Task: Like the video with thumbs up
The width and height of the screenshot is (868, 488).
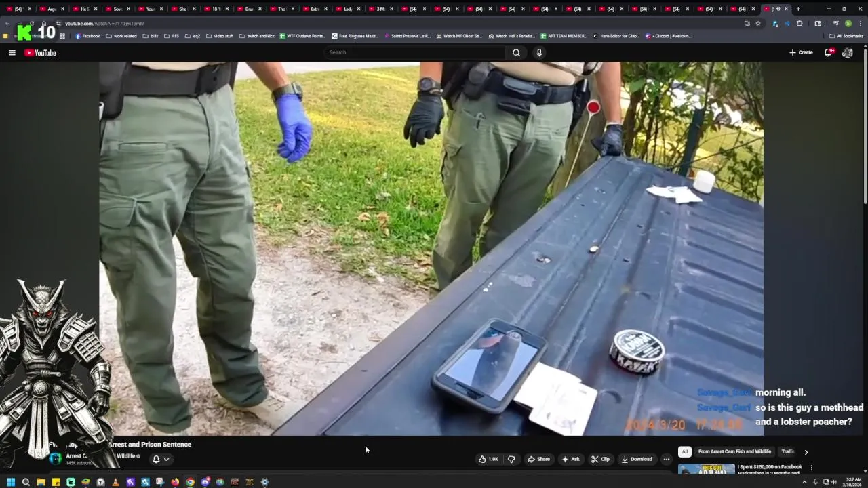Action: pos(489,459)
